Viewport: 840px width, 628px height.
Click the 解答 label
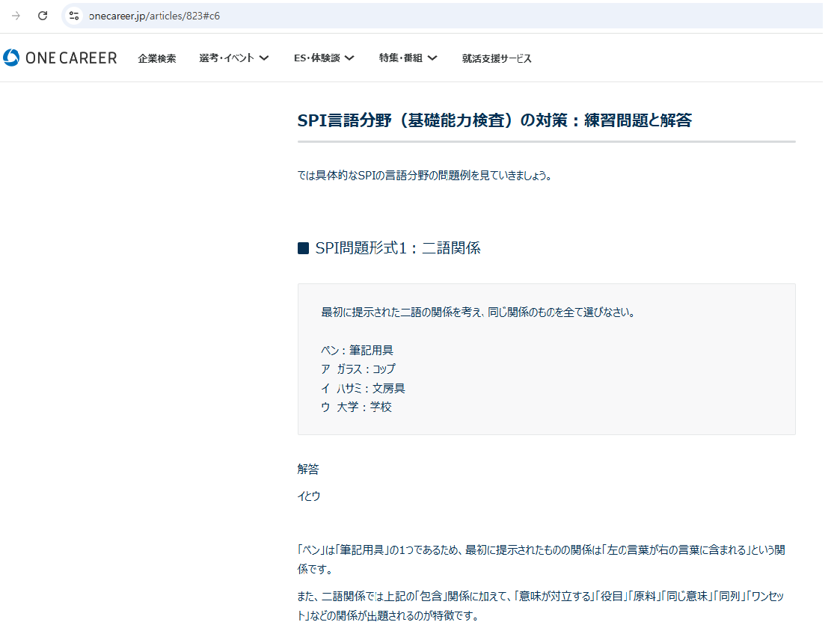(x=308, y=470)
